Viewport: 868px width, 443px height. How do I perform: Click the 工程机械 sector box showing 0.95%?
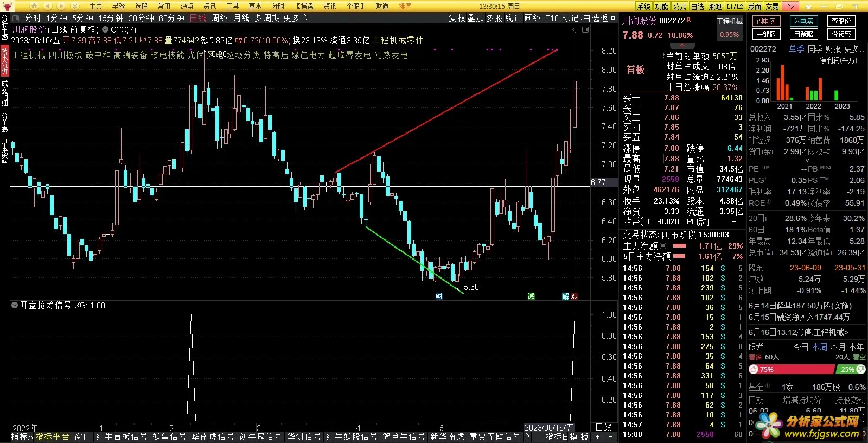(x=730, y=28)
